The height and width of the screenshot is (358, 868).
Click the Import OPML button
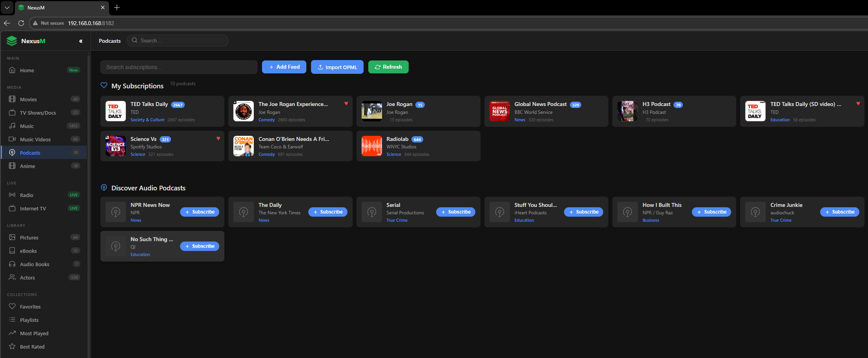(337, 67)
